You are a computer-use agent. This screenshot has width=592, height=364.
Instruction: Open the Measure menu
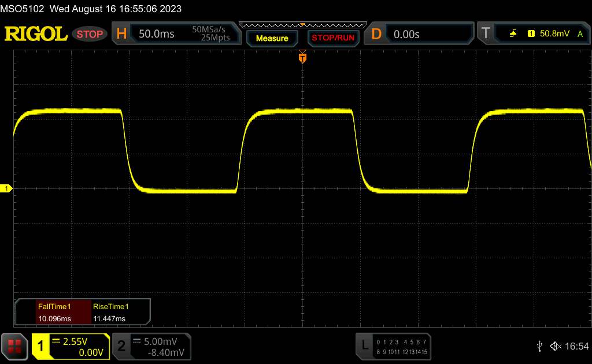click(272, 38)
